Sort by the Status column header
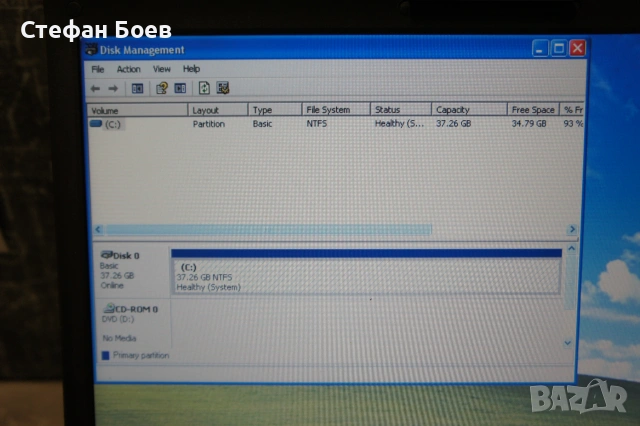Screen dimensions: 640x426 point(401,110)
